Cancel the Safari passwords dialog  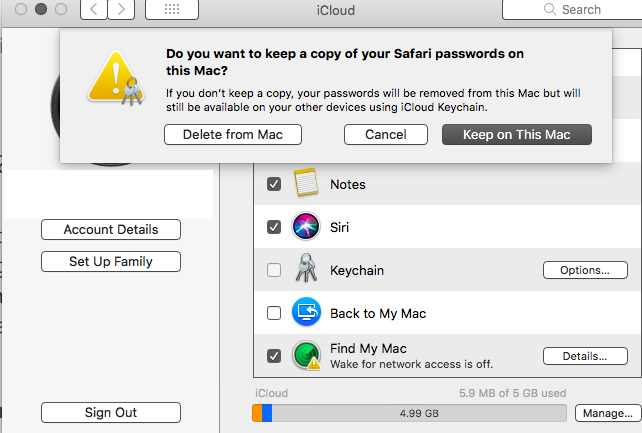click(386, 135)
